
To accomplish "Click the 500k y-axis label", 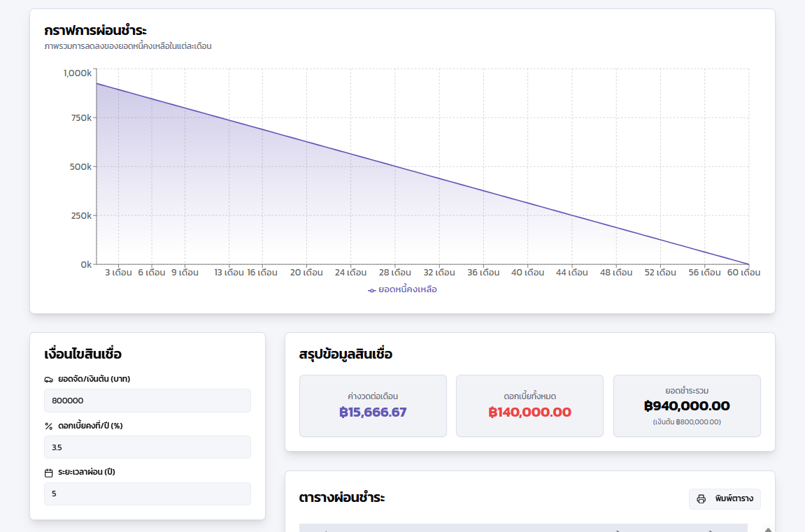I will click(x=79, y=167).
